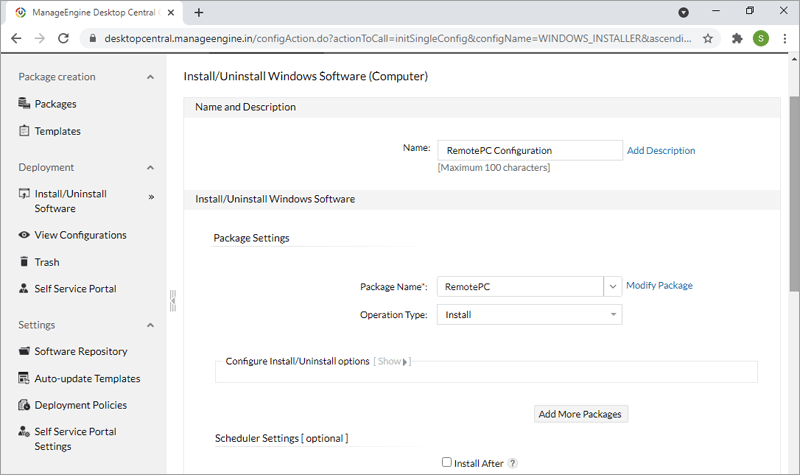Screen dimensions: 800x475
Task: Click the Add Description link
Action: pyautogui.click(x=661, y=151)
